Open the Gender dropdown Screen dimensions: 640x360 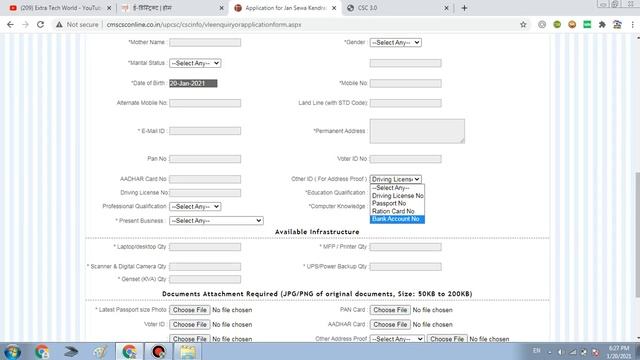(x=396, y=42)
